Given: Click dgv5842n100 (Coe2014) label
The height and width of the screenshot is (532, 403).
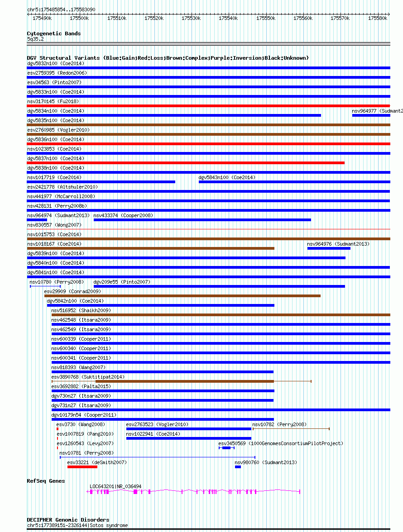Looking at the screenshot, I should tap(75, 301).
